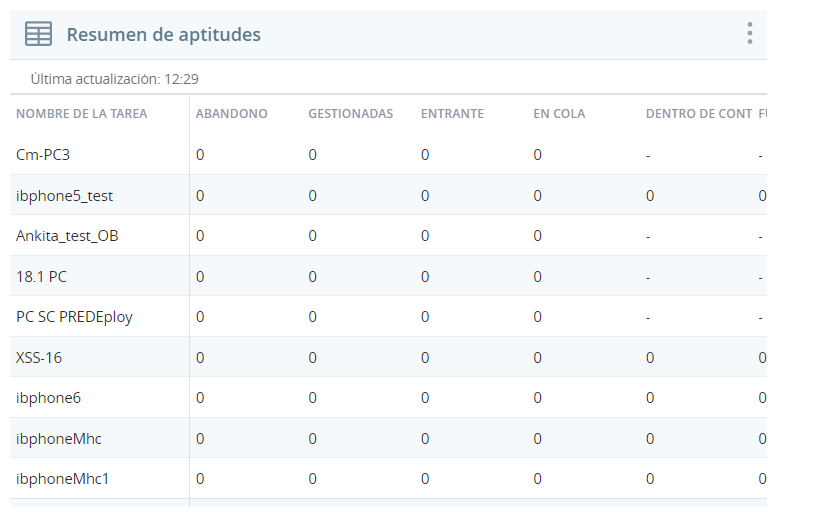Select the Cm-PC3 task row
This screenshot has width=815, height=519.
pyautogui.click(x=388, y=155)
